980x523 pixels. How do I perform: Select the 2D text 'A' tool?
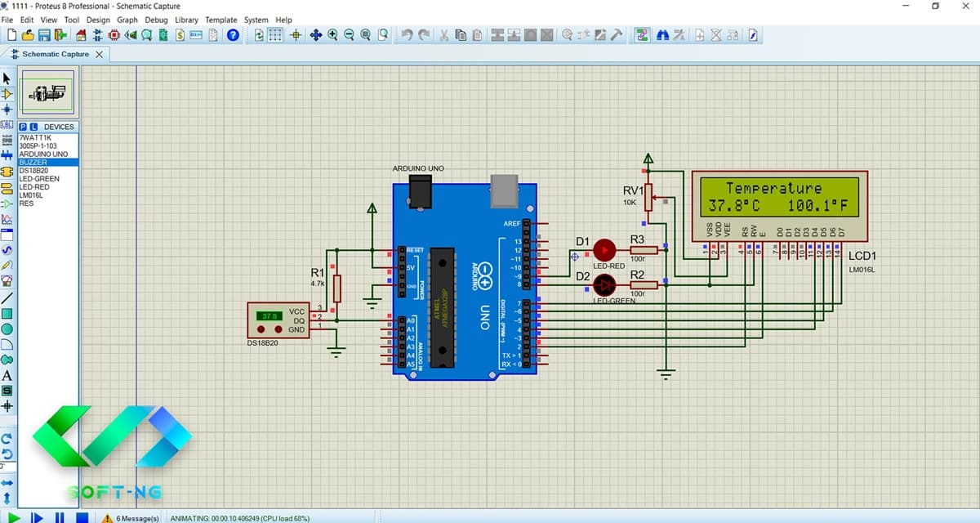pyautogui.click(x=7, y=376)
